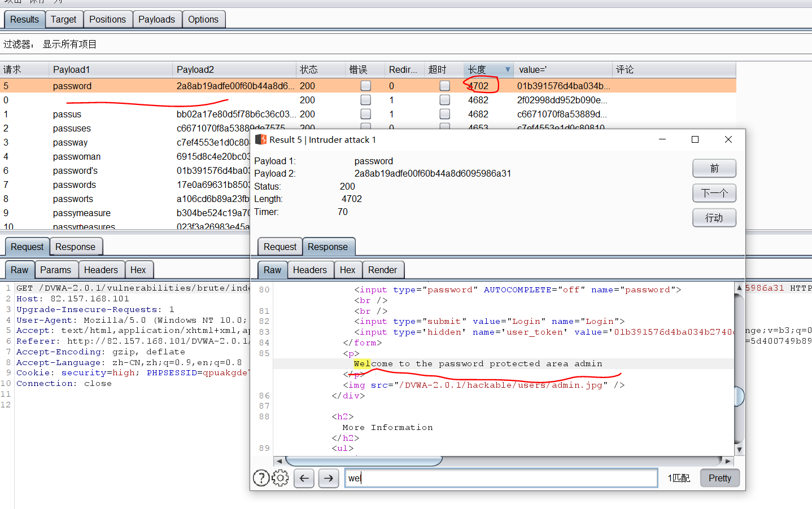Sort by the 状态 column header
This screenshot has width=812, height=509.
(x=321, y=69)
